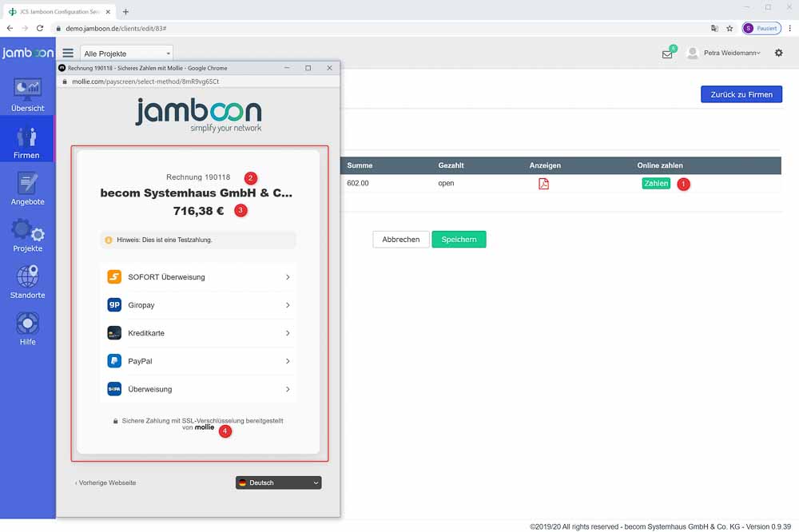799x532 pixels.
Task: Close the JCS Jamboon browser tab
Action: [x=108, y=11]
